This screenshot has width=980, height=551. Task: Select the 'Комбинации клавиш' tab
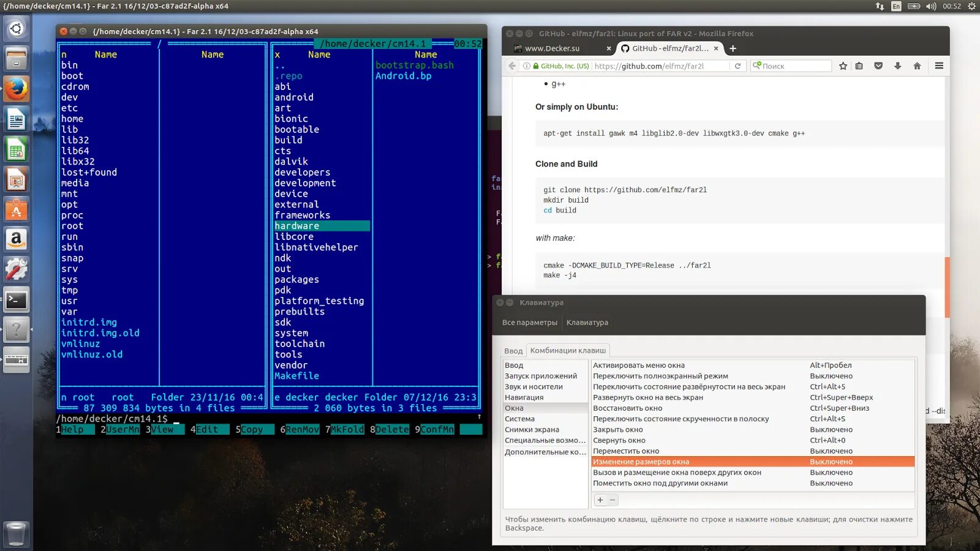click(568, 350)
